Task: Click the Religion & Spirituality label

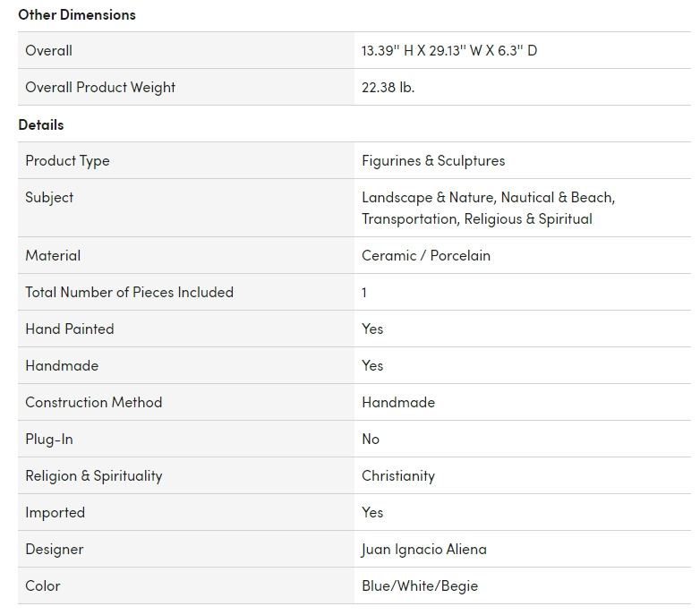Action: pos(94,475)
